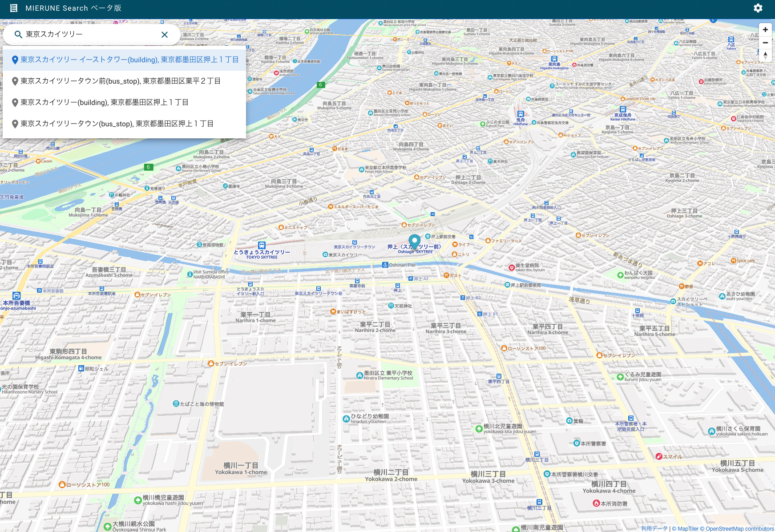Choose suggestion 東京スカイツリータウン前(bus_stop) 業平2丁目
Screen dimensions: 775x532
pos(125,81)
